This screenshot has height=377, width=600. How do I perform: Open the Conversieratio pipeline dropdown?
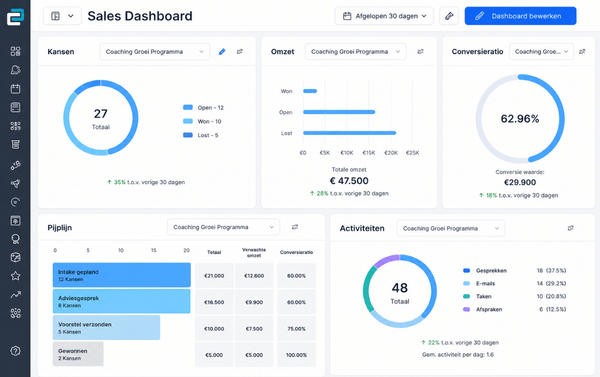tap(541, 52)
